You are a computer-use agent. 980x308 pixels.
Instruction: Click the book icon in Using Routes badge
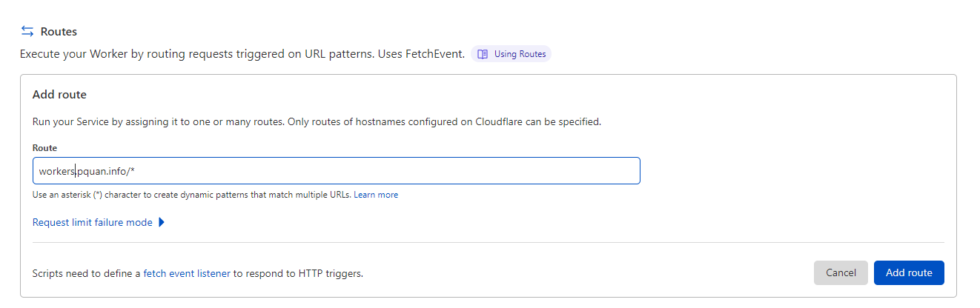[483, 54]
